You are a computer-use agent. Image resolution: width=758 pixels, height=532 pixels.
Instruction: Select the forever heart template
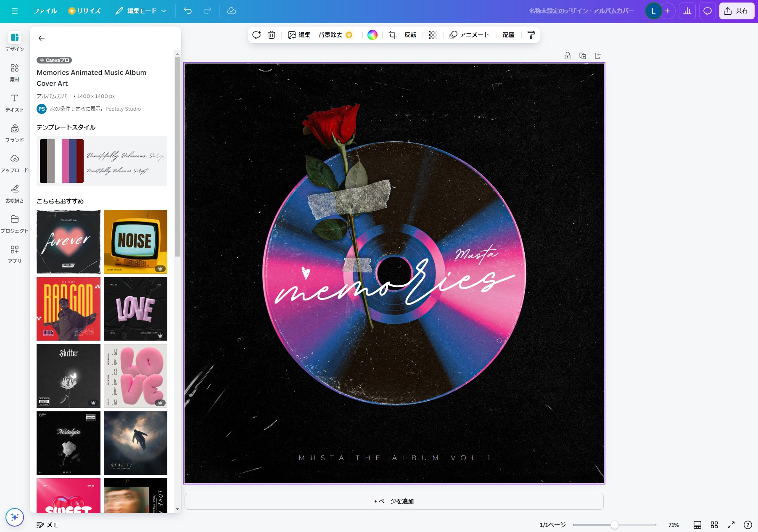click(x=69, y=242)
